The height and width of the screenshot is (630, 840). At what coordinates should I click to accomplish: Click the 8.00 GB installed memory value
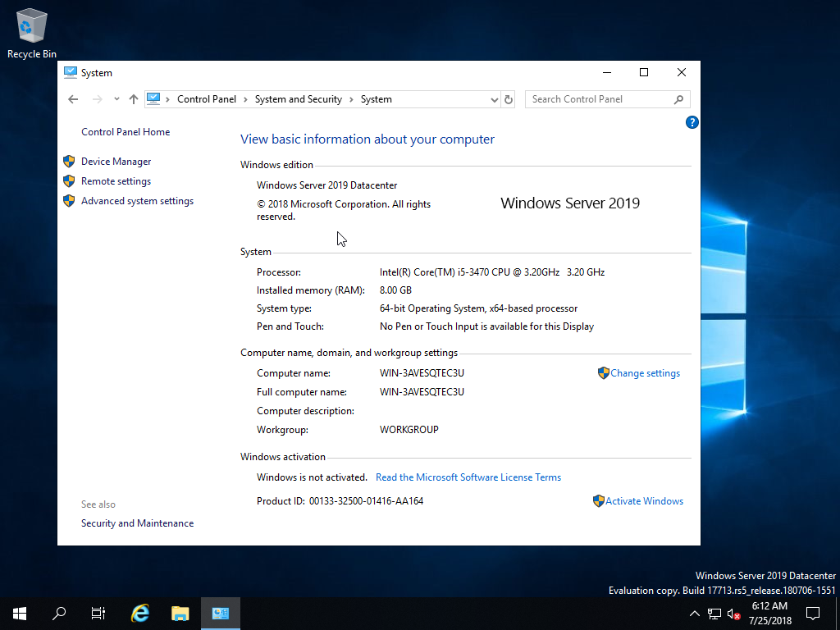pyautogui.click(x=395, y=290)
